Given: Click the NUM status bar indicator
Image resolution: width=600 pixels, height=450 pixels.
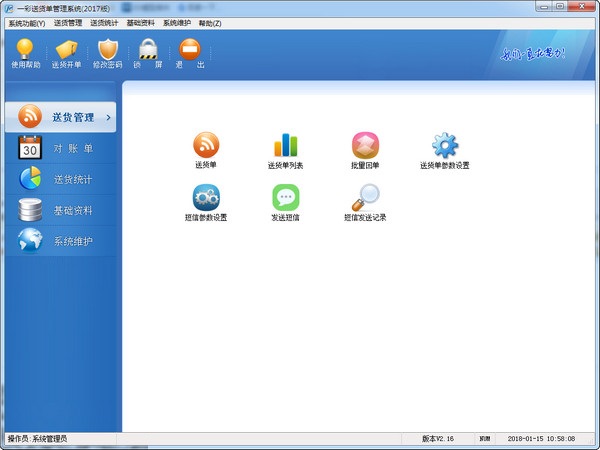Looking at the screenshot, I should click(x=485, y=439).
